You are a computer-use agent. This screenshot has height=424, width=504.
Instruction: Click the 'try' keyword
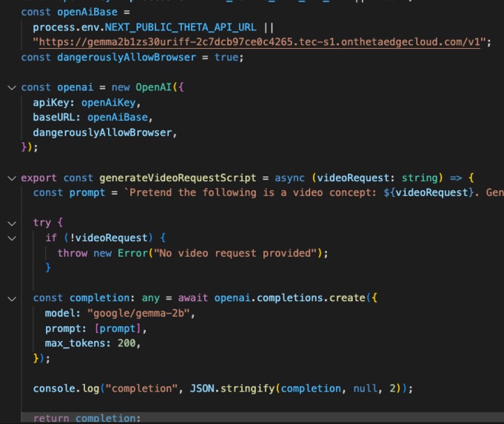pyautogui.click(x=41, y=223)
